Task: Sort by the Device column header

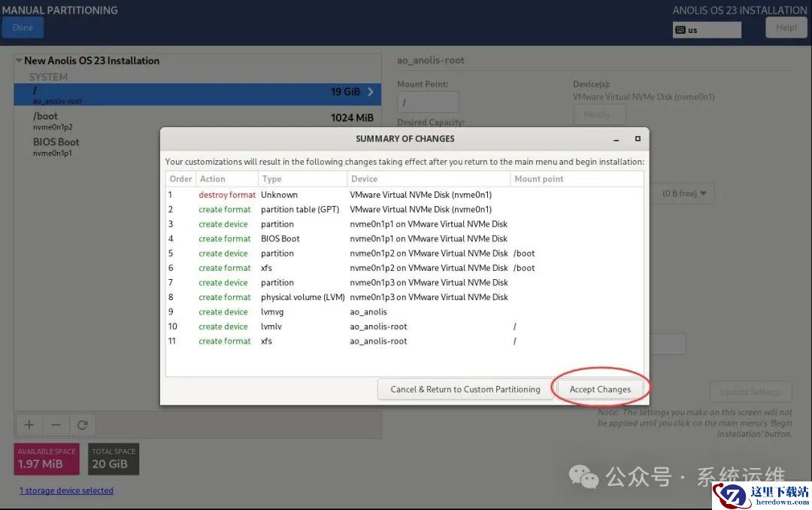Action: tap(429, 179)
